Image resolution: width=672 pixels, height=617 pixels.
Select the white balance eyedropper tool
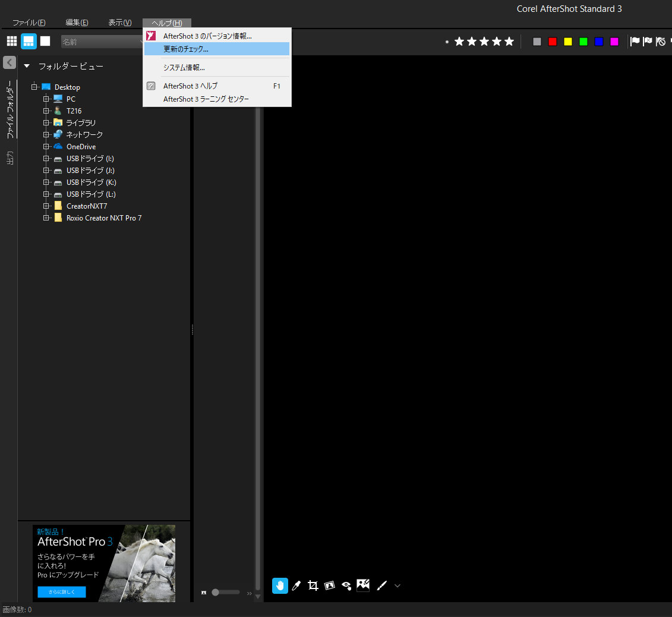(296, 585)
